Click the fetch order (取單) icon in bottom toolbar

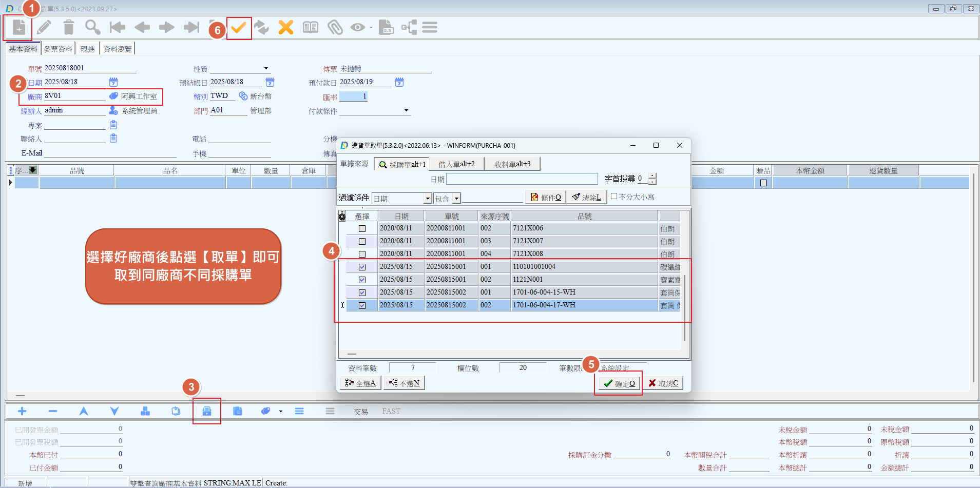click(x=207, y=411)
